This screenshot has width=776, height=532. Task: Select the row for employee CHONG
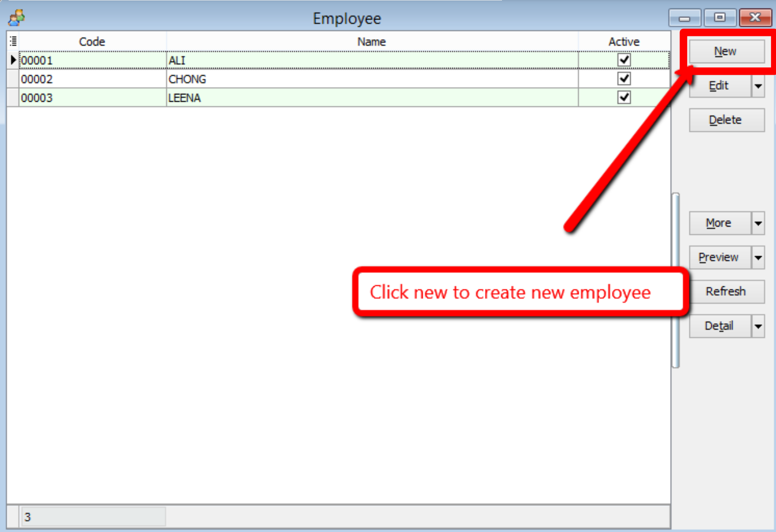point(319,78)
